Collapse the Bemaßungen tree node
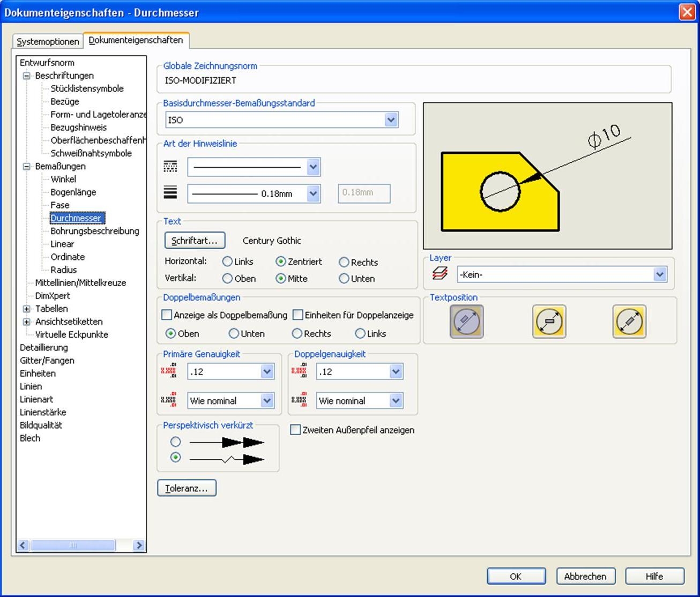This screenshot has width=700, height=597. (x=27, y=166)
